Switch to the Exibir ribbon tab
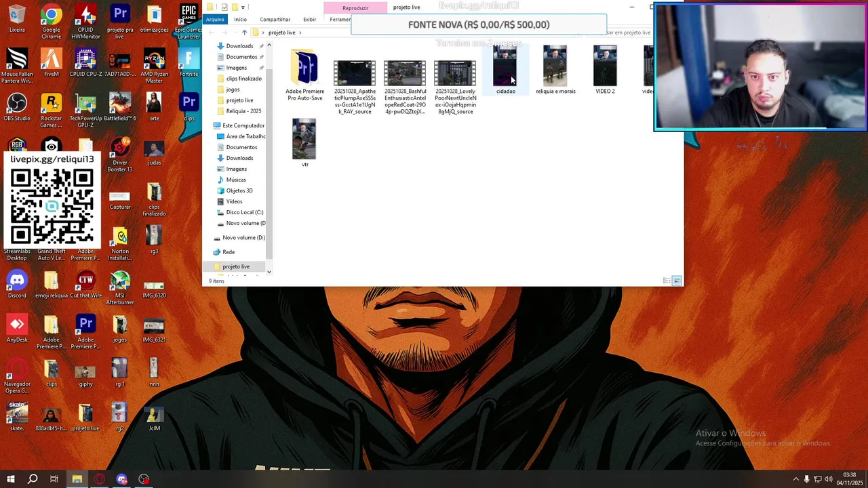The width and height of the screenshot is (868, 488). coord(309,20)
